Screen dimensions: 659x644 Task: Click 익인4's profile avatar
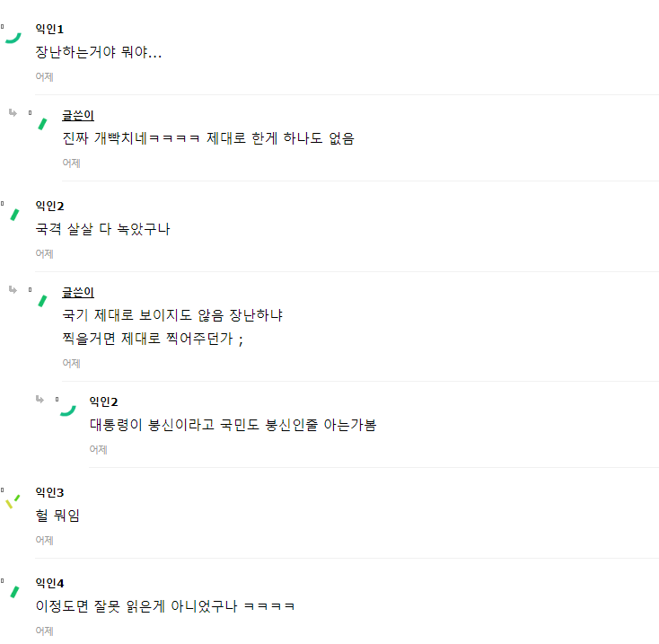(13, 591)
